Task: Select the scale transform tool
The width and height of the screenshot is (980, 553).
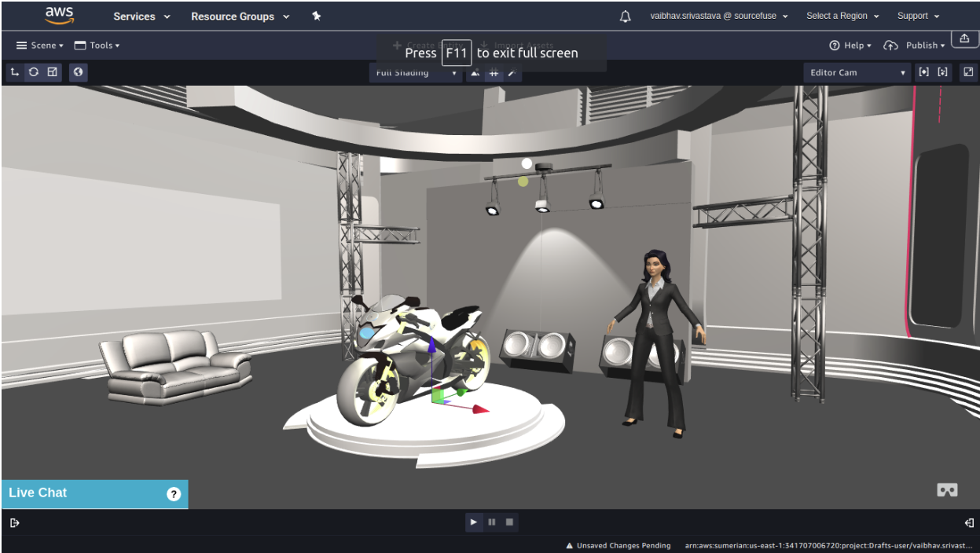Action: (x=53, y=72)
